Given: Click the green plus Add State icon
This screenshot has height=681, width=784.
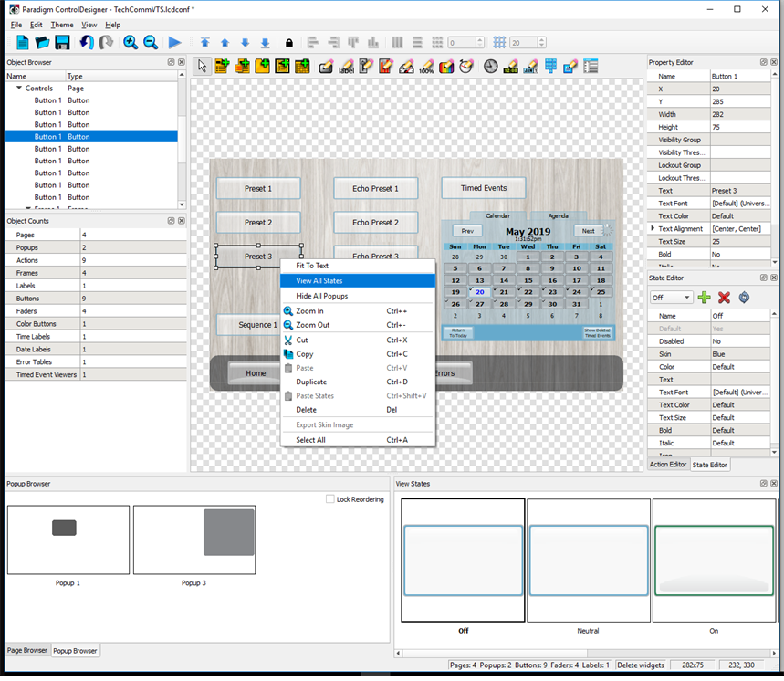Looking at the screenshot, I should [x=704, y=298].
